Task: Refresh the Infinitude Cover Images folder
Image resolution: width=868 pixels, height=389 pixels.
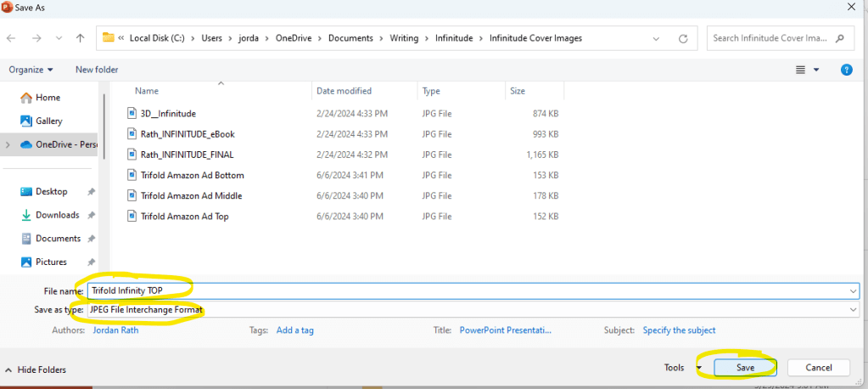Action: 683,38
